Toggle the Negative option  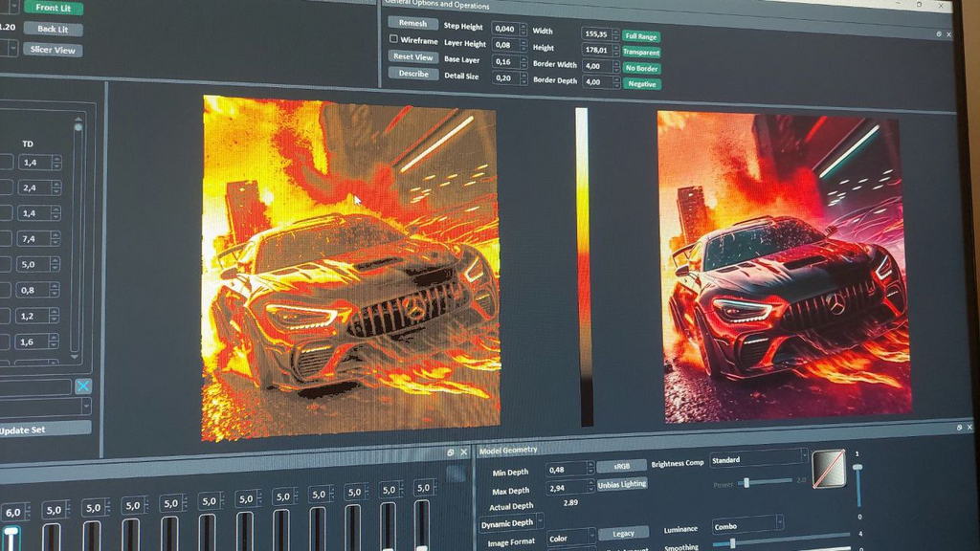(642, 84)
